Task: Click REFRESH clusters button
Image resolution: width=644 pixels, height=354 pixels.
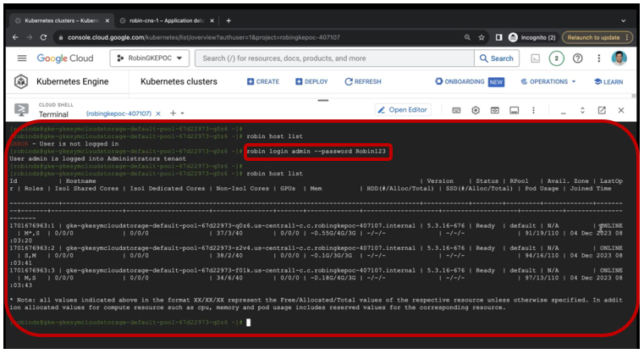Action: 363,82
